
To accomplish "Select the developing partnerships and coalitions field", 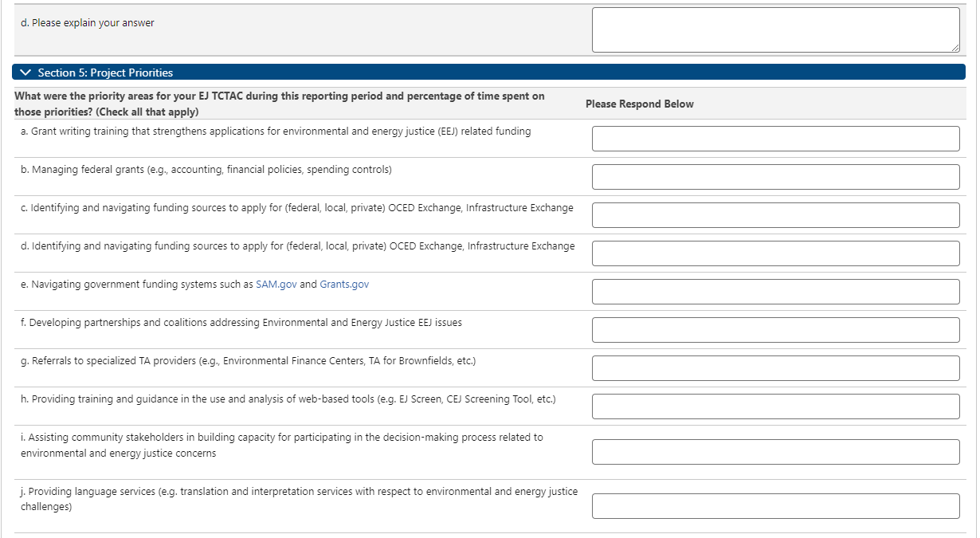I will [775, 330].
